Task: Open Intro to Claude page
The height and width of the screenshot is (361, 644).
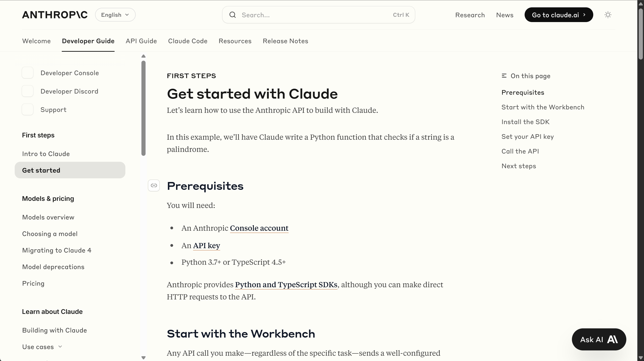Action: [x=46, y=153]
